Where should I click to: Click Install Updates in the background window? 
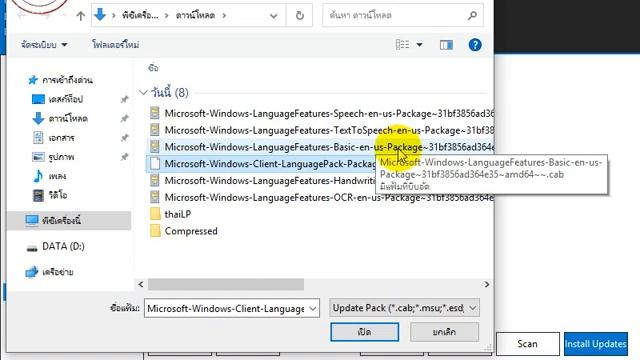tap(596, 344)
